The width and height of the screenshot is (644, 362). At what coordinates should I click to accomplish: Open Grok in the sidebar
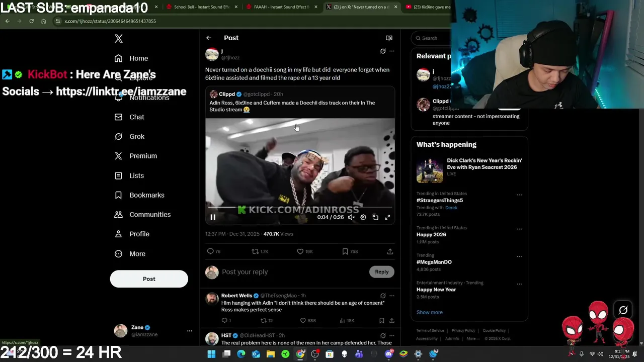click(129, 136)
